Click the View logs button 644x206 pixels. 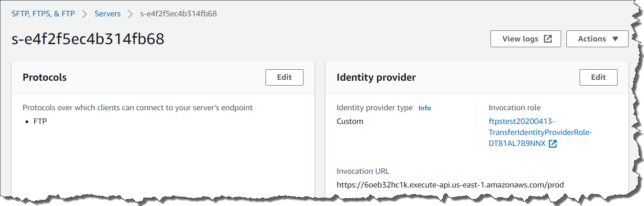(525, 39)
